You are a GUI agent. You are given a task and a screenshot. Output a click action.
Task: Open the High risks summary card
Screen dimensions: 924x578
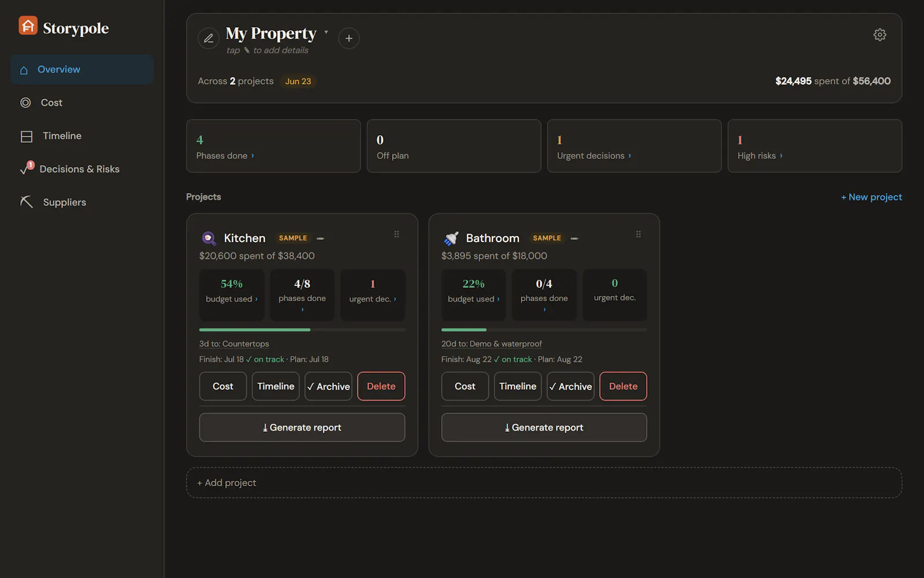[815, 146]
